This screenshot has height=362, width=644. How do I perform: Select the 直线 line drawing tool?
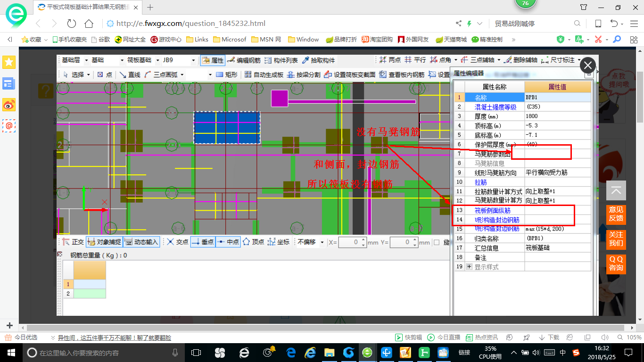click(130, 74)
